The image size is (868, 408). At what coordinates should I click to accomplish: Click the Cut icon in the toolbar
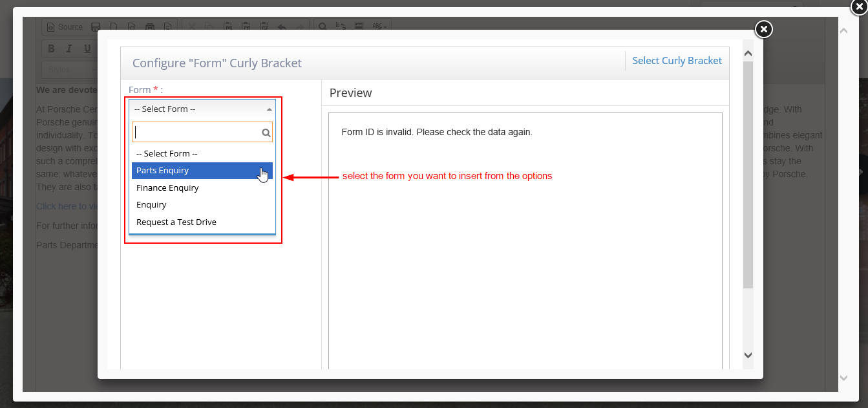[x=191, y=27]
